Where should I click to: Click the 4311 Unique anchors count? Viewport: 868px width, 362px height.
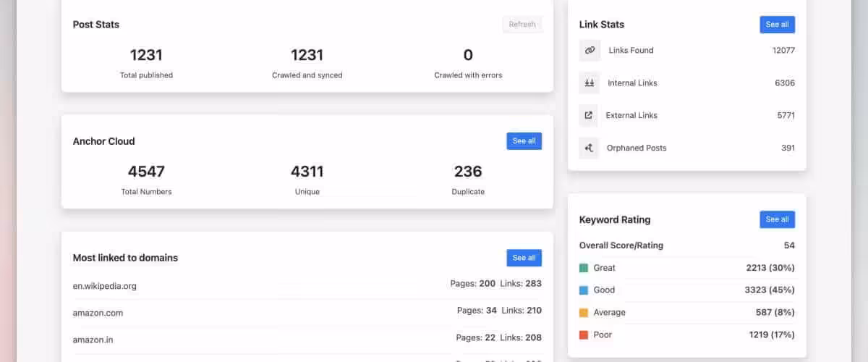pyautogui.click(x=307, y=172)
